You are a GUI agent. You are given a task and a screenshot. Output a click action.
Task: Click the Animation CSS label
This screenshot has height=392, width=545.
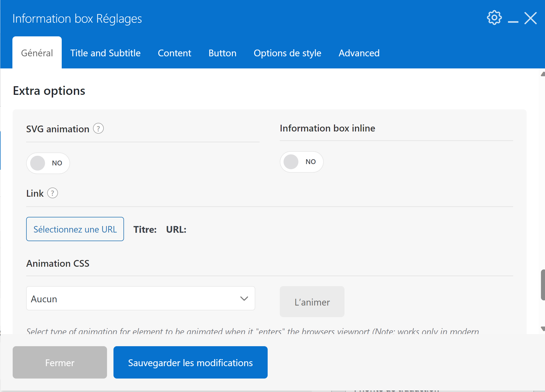pos(58,263)
